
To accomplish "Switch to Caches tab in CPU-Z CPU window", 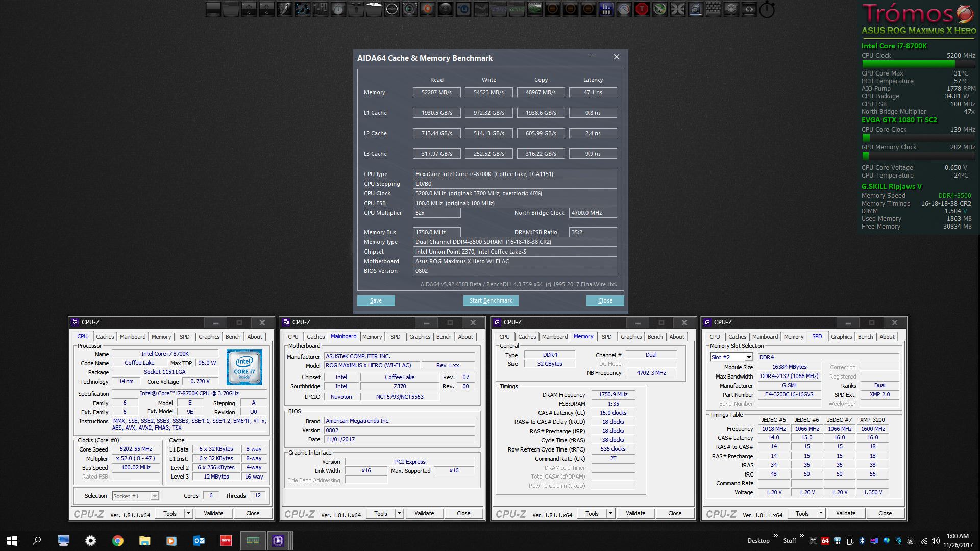I will point(105,337).
